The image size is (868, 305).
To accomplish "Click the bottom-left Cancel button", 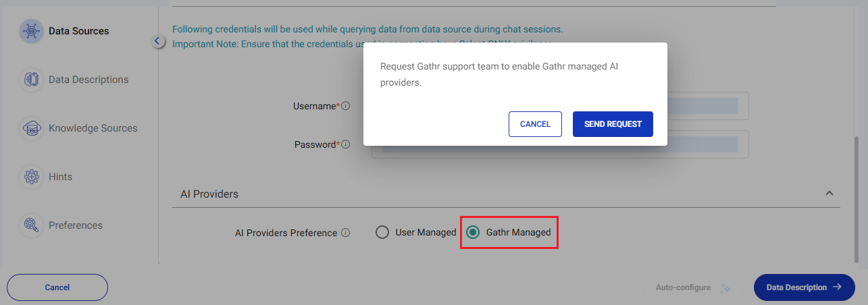I will (x=57, y=287).
